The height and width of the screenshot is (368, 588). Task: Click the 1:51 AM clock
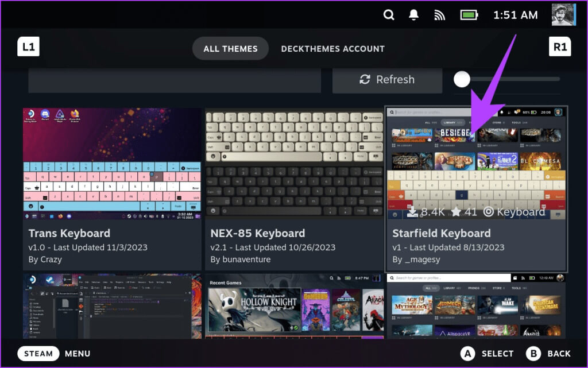(515, 15)
